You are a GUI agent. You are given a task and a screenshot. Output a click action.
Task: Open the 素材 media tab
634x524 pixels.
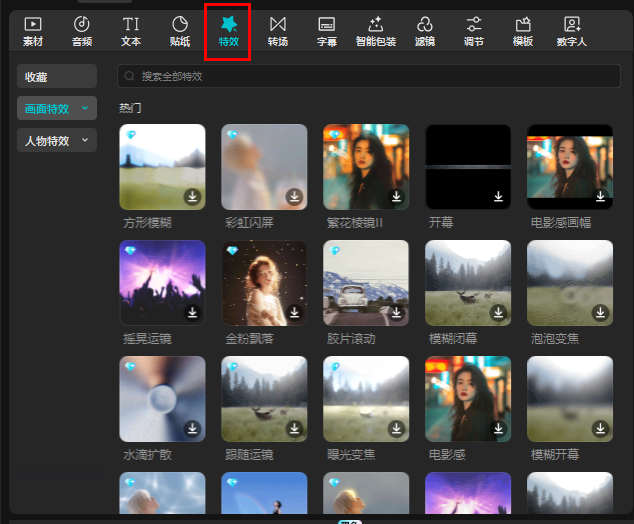(33, 32)
